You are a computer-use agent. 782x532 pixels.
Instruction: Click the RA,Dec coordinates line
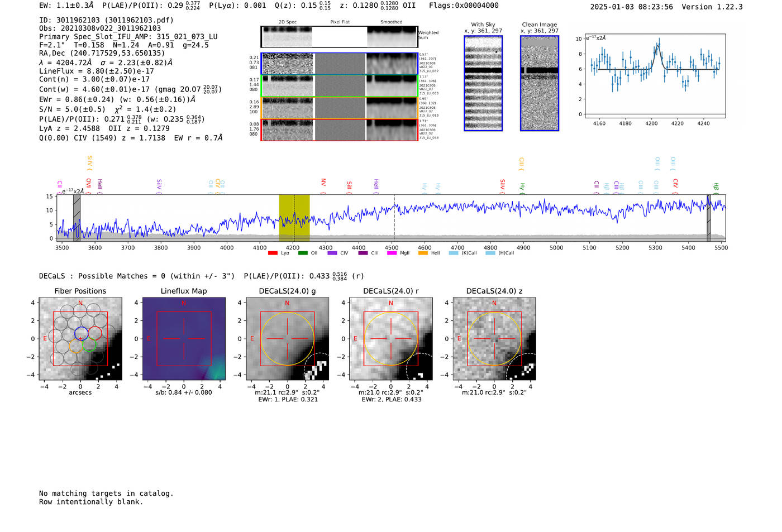(x=102, y=54)
